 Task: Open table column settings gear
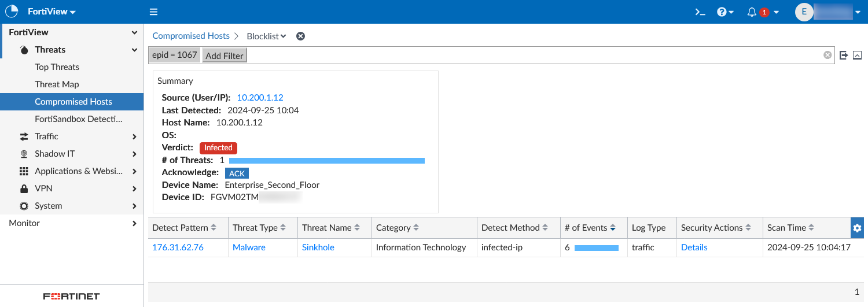pyautogui.click(x=857, y=228)
